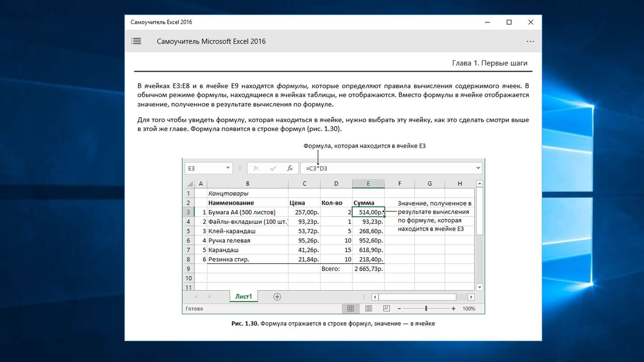Select the Бумага А4 (500 листов) cell
Image resolution: width=644 pixels, height=362 pixels.
click(248, 212)
